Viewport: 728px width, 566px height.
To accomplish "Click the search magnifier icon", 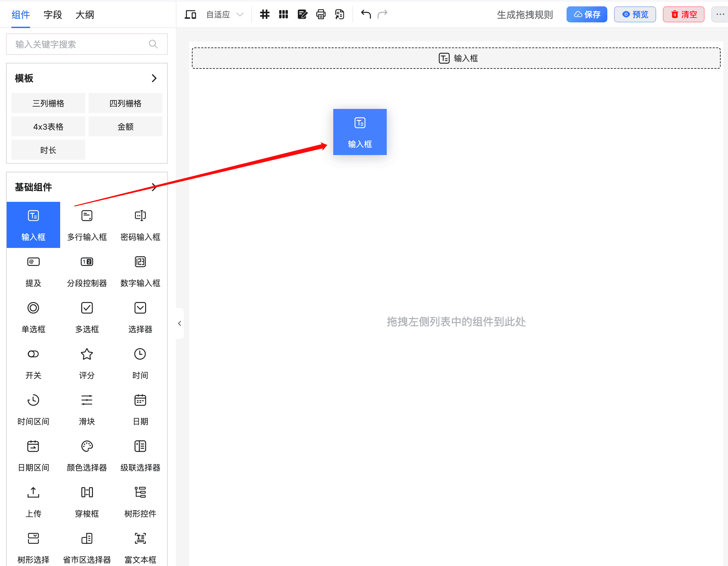I will tap(153, 44).
